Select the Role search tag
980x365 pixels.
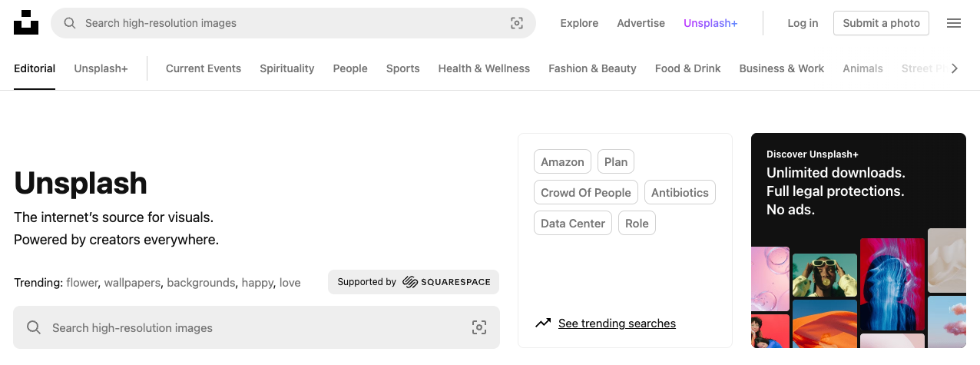(x=637, y=223)
